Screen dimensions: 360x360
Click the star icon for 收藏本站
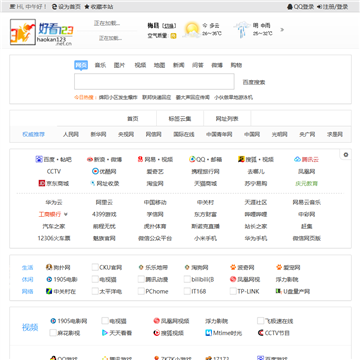tap(87, 7)
